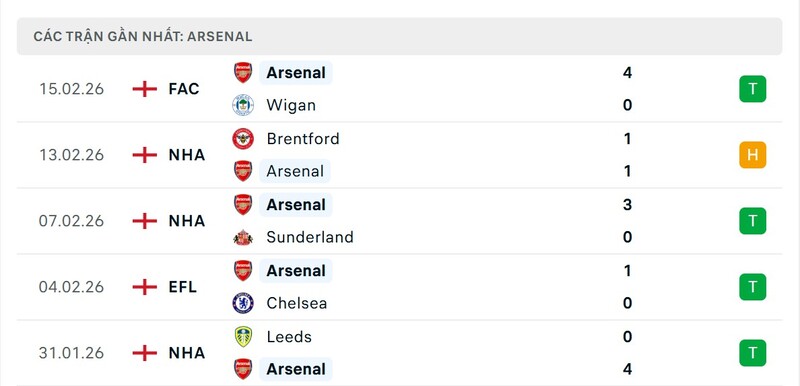Click the England flag beside FAC

(145, 89)
